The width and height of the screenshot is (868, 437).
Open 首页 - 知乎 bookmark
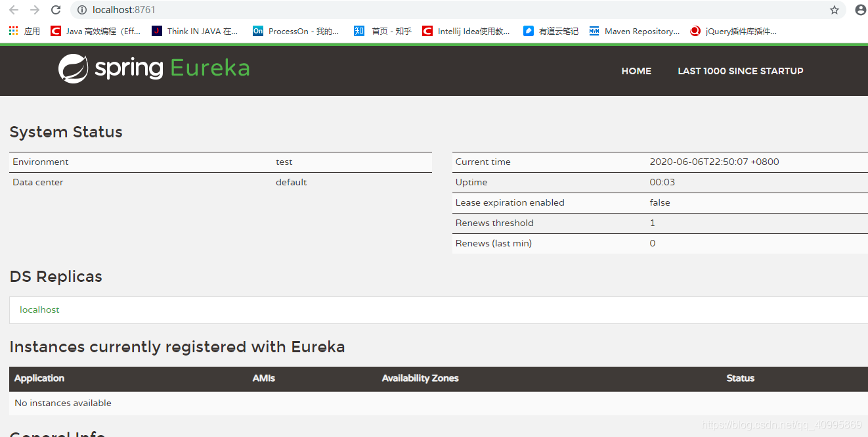[383, 31]
